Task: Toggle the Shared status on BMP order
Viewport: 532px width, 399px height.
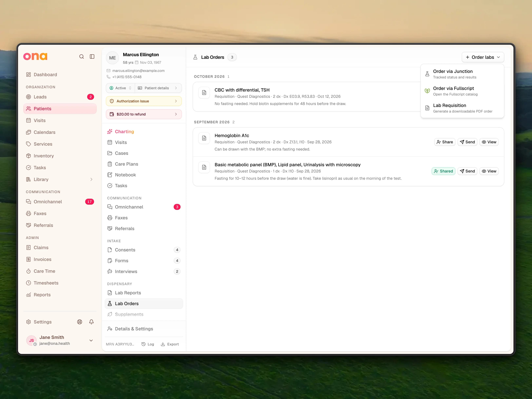Action: click(x=443, y=171)
